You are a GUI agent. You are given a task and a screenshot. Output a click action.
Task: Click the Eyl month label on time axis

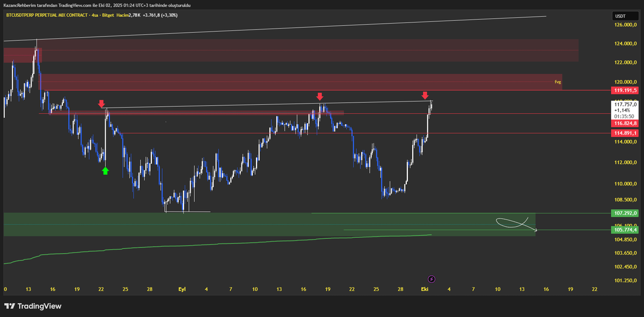[182, 289]
